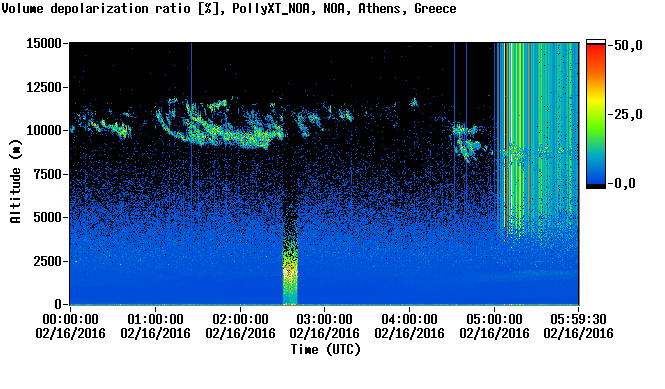This screenshot has height=389, width=665.
Task: Click the 03:00:00 time axis label
Action: click(324, 319)
